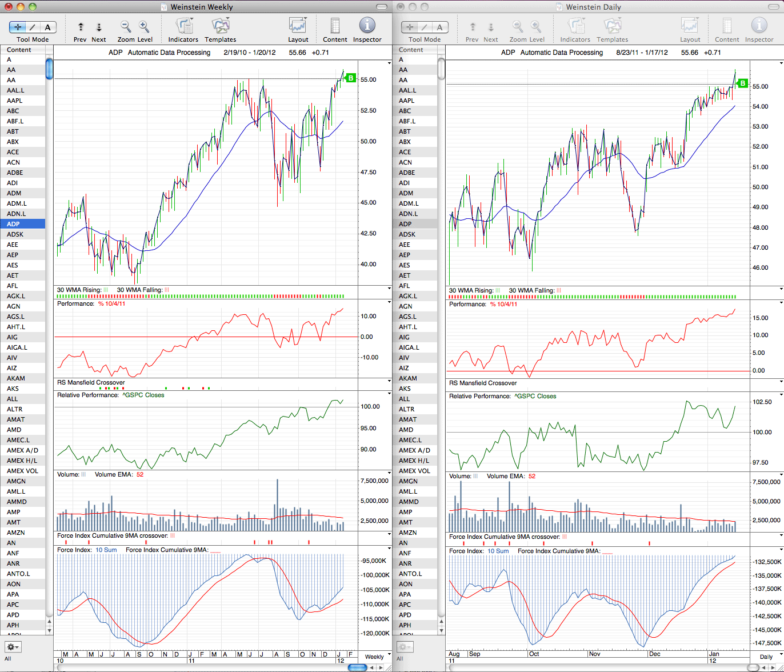The image size is (784, 672).
Task: Go to previous symbol in Weinstein Weekly
Action: (x=81, y=27)
